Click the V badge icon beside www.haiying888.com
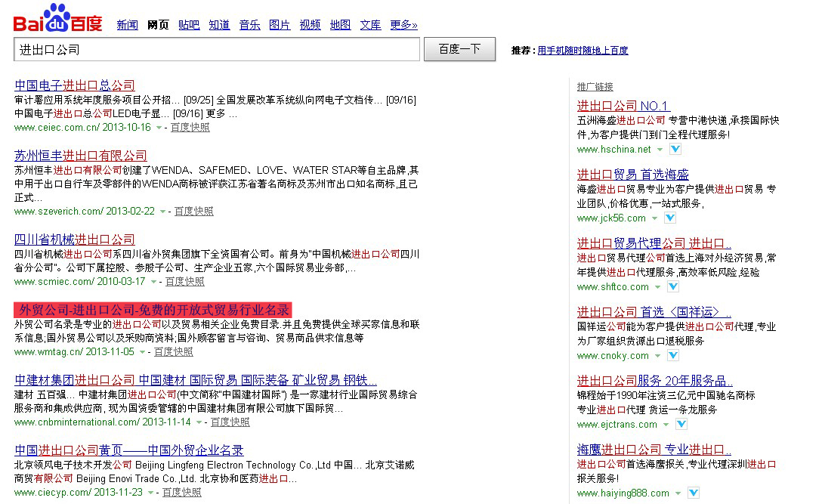The image size is (822, 504). [x=694, y=493]
